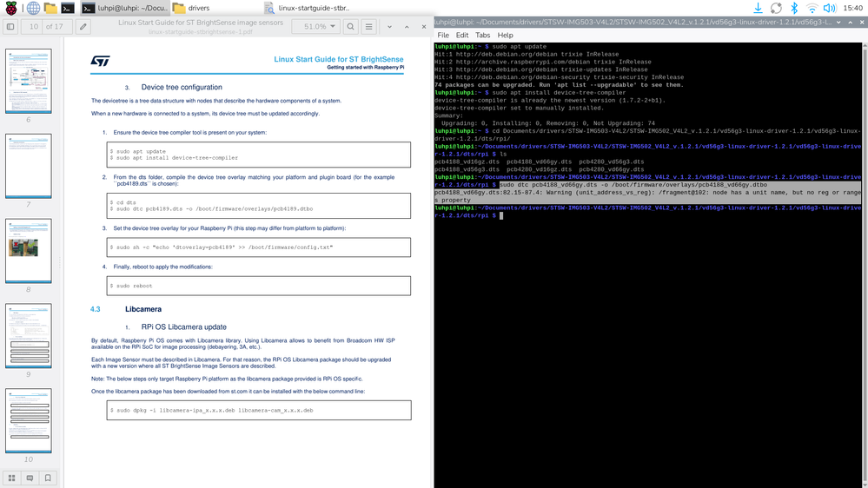Maximize the terminal window
Screen dimensions: 868x488
pos(851,22)
